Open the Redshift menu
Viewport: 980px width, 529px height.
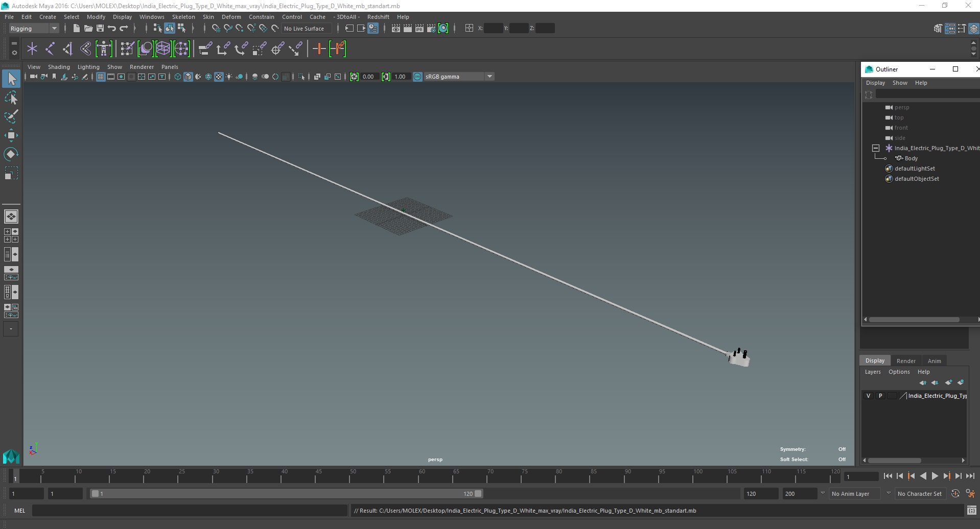pos(378,17)
